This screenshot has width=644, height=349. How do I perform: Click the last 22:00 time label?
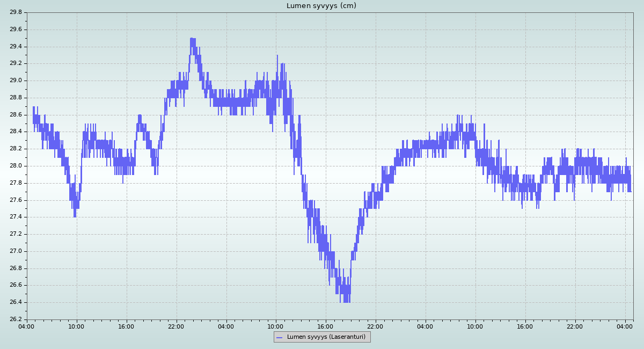pyautogui.click(x=575, y=326)
